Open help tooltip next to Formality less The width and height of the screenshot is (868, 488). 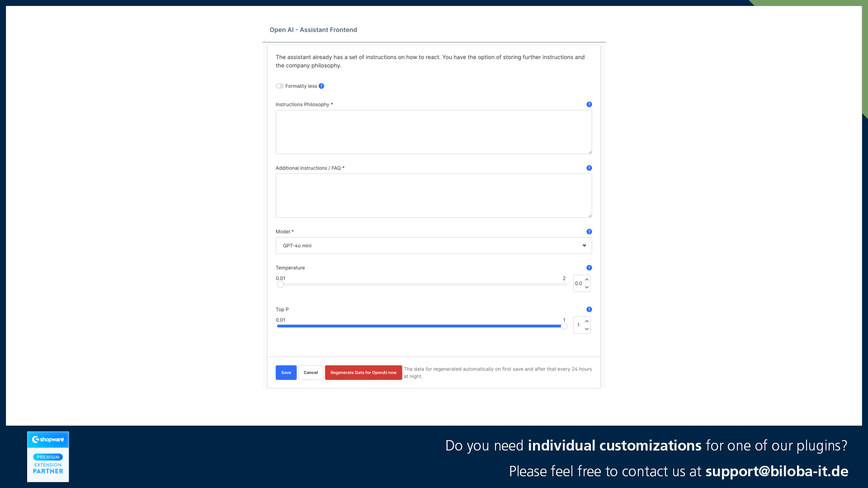pyautogui.click(x=321, y=86)
